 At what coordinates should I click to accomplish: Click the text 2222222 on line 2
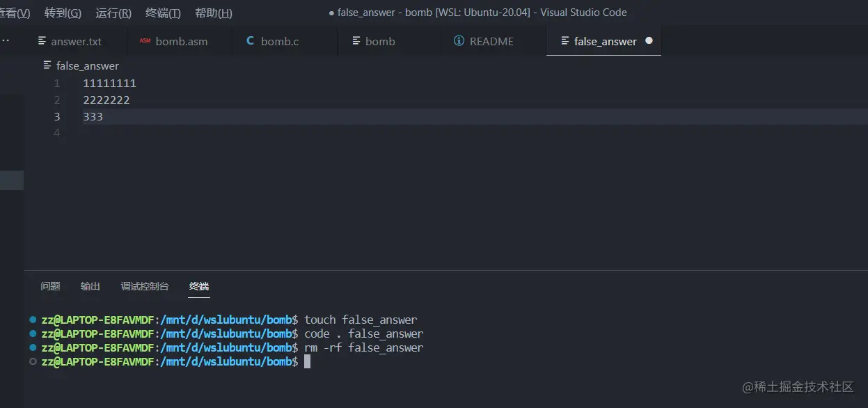[x=106, y=100]
